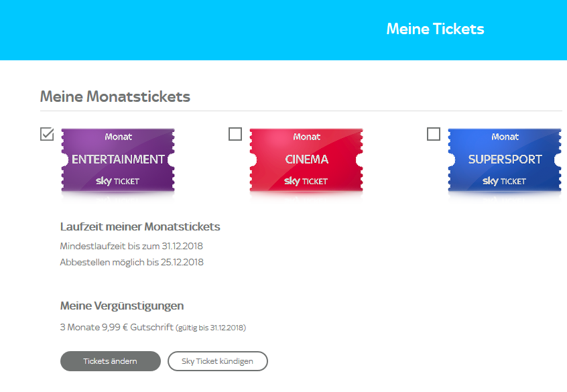Select the red Cinema ticket image

tap(306, 159)
